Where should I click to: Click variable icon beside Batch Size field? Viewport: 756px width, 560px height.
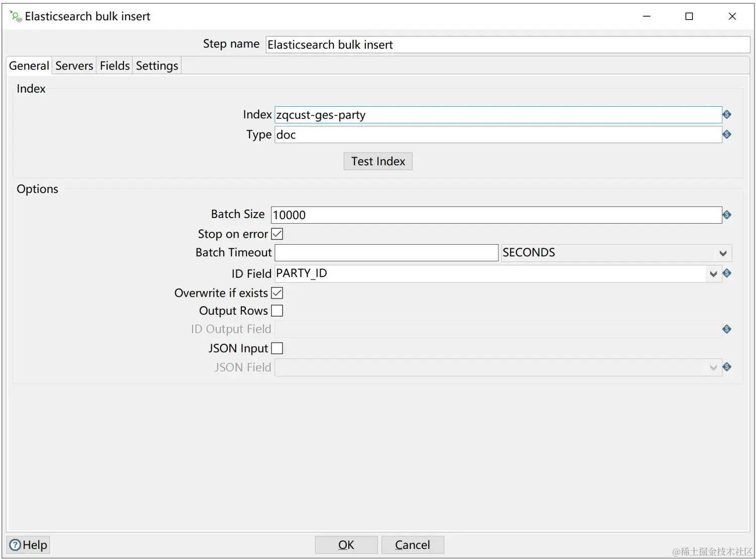tap(727, 215)
